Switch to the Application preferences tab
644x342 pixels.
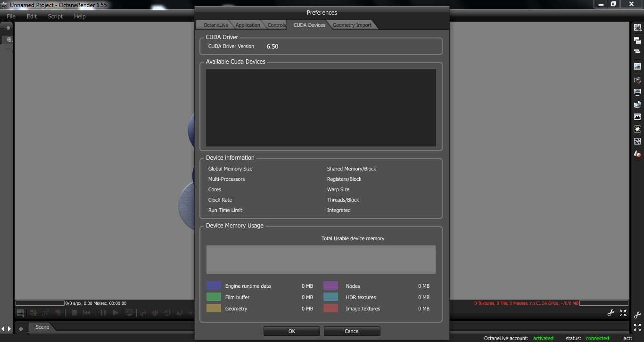point(248,25)
